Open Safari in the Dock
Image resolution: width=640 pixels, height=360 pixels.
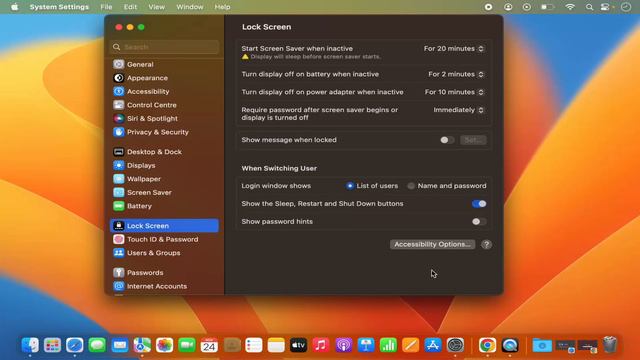tap(75, 345)
